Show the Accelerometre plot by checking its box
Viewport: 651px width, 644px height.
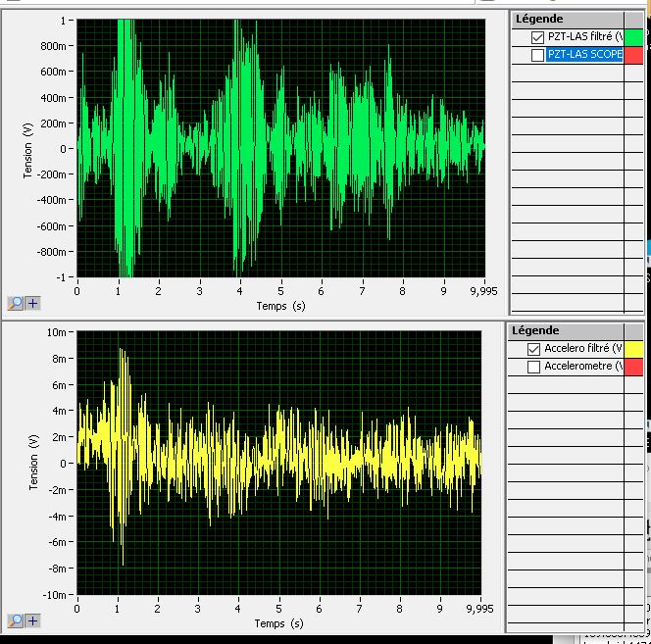(533, 367)
